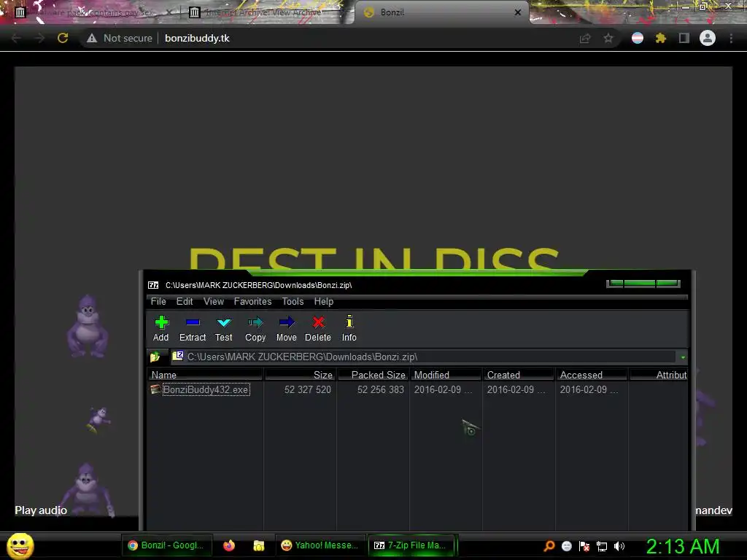The width and height of the screenshot is (747, 560).
Task: Open the Info toolbar icon
Action: 349,329
